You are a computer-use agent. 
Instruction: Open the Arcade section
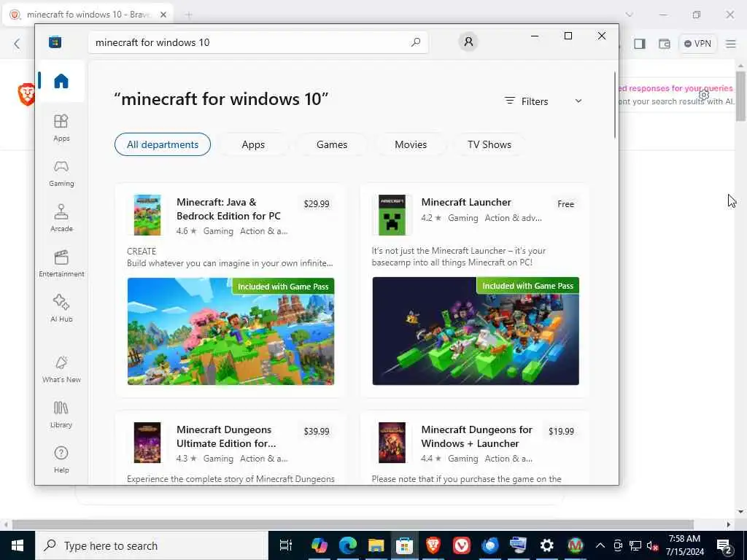[61, 219]
